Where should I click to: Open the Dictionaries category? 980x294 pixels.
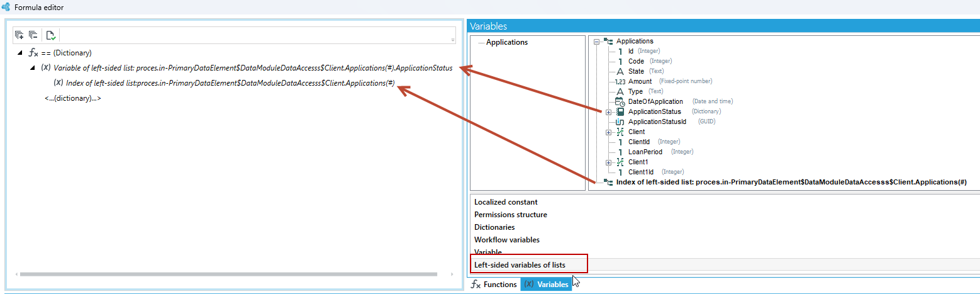point(494,227)
